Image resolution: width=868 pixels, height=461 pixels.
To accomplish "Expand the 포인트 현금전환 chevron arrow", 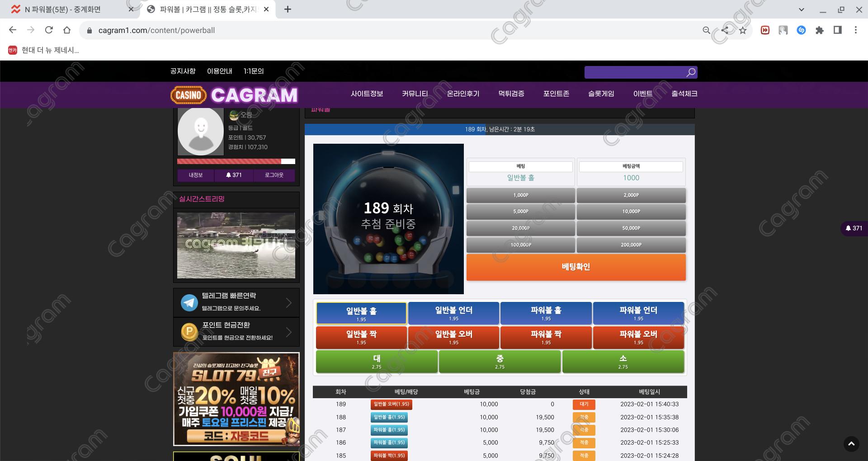I will pos(289,332).
